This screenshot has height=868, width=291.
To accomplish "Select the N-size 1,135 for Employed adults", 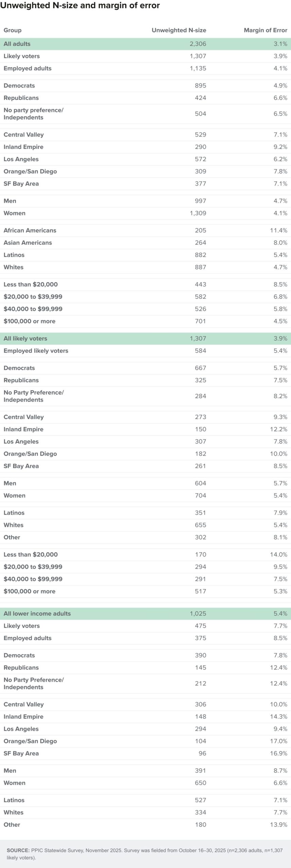I will (x=198, y=68).
